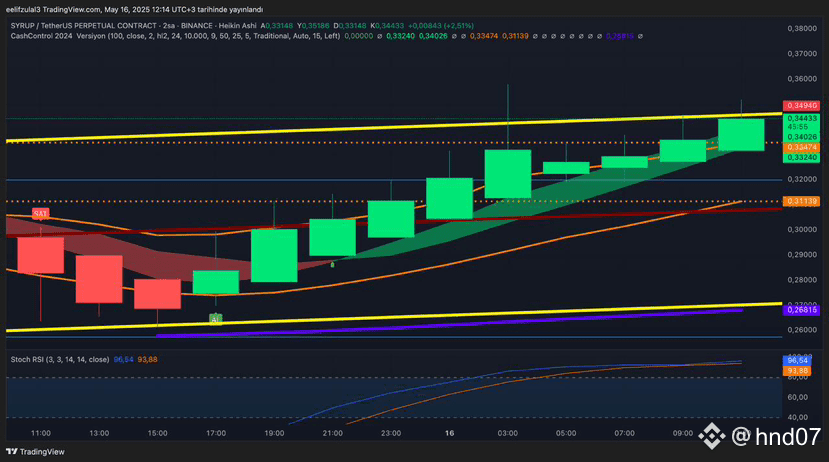
Task: Click the K0,34433 close value in header
Action: (387, 25)
